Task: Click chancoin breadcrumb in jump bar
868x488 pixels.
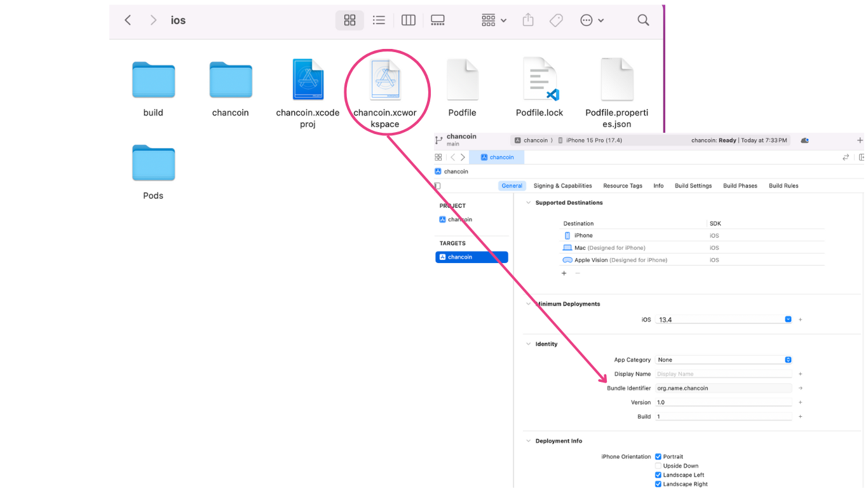Action: 452,172
